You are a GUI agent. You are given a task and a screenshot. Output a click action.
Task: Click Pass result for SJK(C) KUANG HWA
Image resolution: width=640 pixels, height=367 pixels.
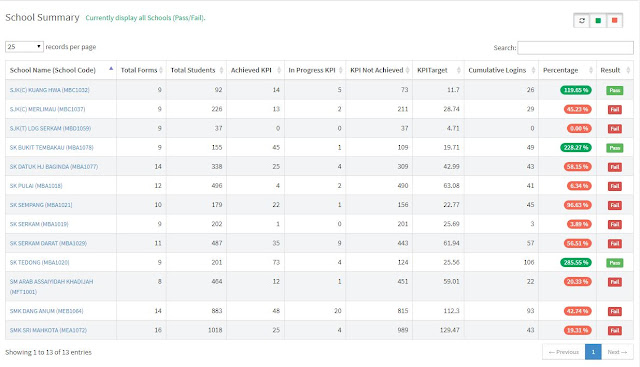click(615, 91)
